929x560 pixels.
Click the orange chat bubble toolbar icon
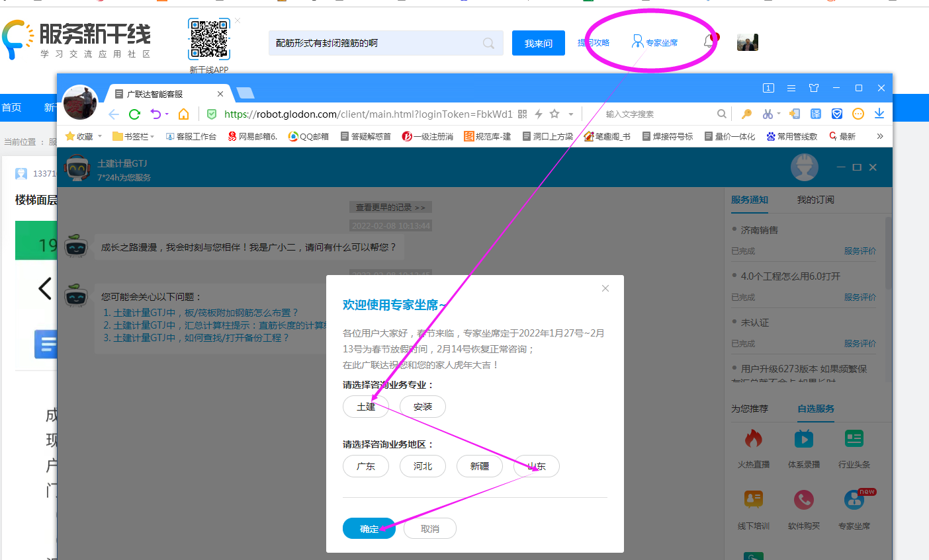click(858, 114)
